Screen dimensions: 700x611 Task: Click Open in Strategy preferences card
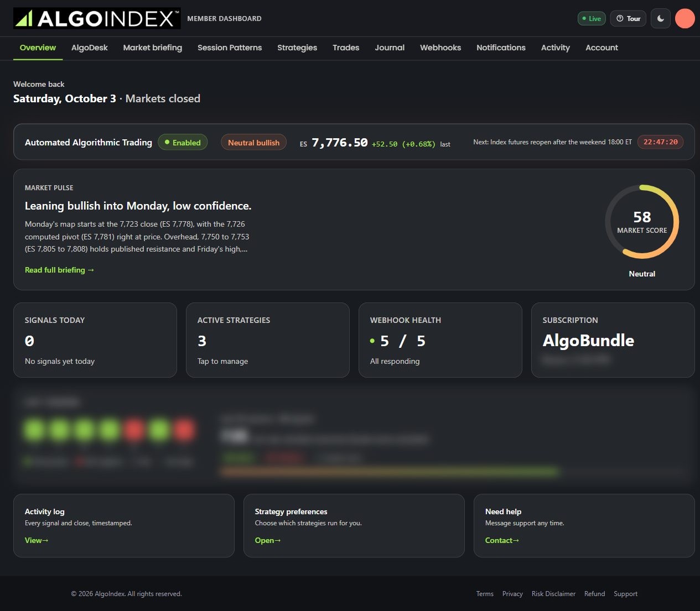click(268, 540)
